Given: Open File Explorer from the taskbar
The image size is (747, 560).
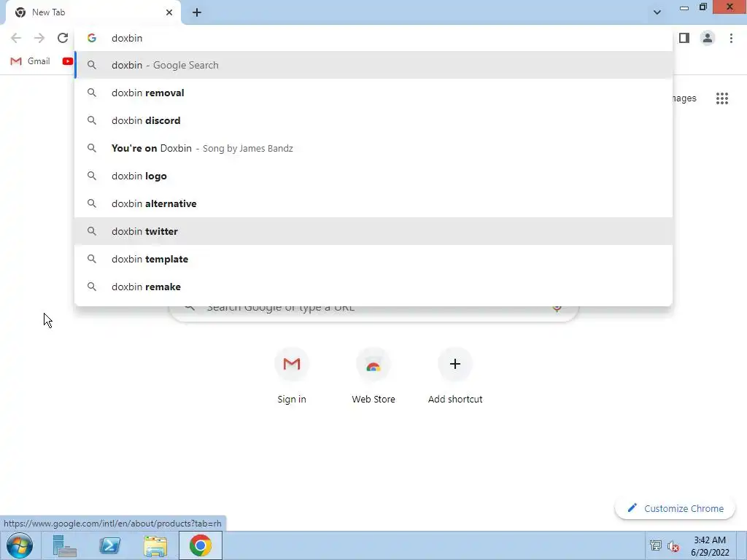Looking at the screenshot, I should [x=155, y=545].
